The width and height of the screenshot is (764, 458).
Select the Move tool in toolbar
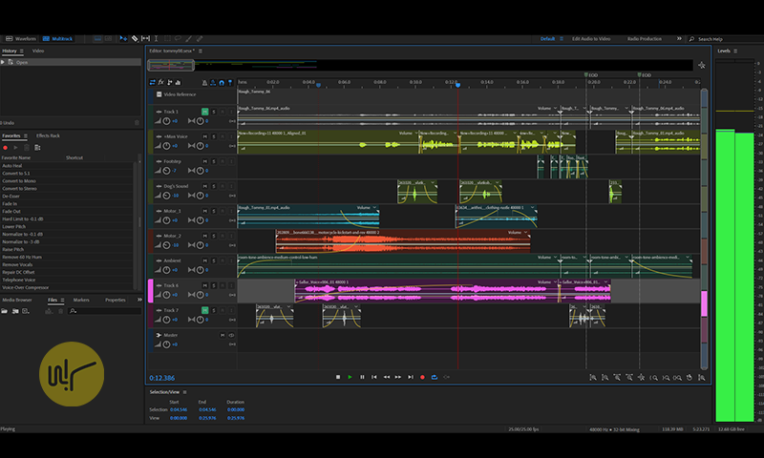point(123,38)
